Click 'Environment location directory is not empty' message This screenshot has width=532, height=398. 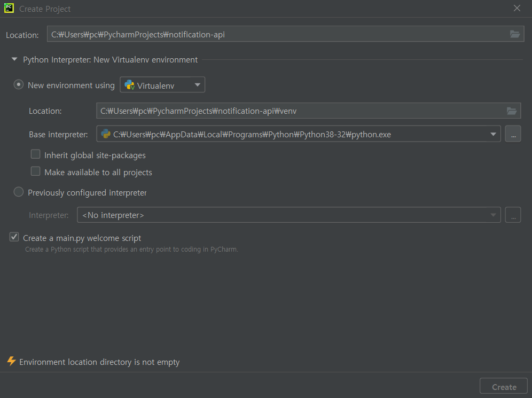coord(99,362)
